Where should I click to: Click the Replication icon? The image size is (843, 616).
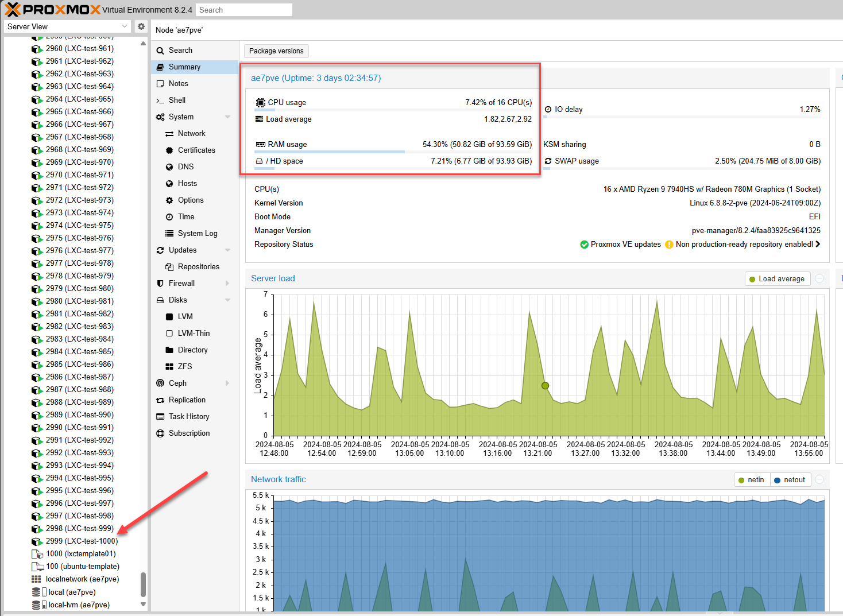[160, 400]
